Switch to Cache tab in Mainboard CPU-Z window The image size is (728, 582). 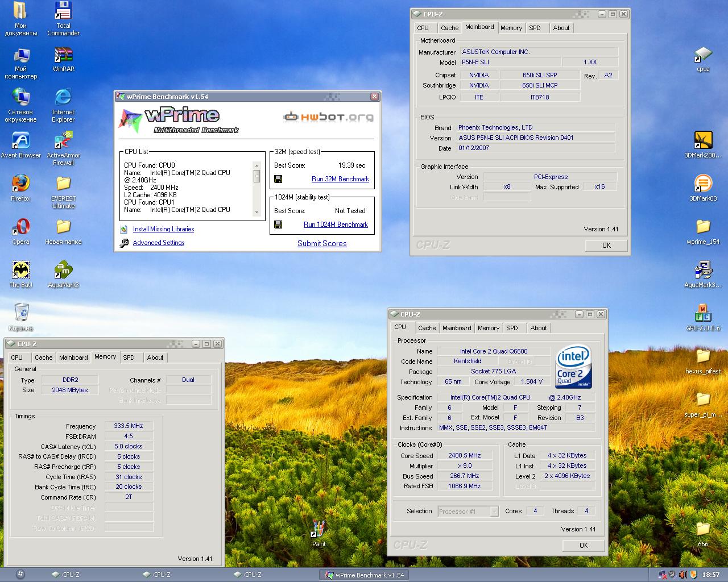(449, 28)
